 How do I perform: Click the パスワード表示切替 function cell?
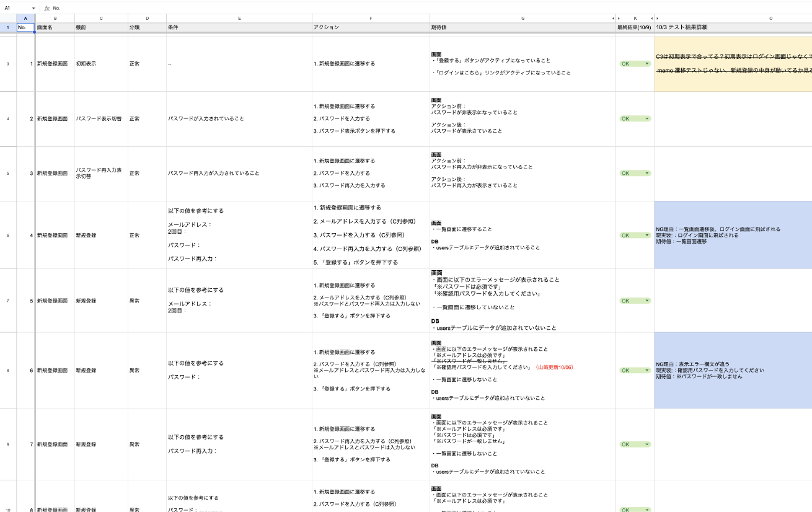[100, 118]
